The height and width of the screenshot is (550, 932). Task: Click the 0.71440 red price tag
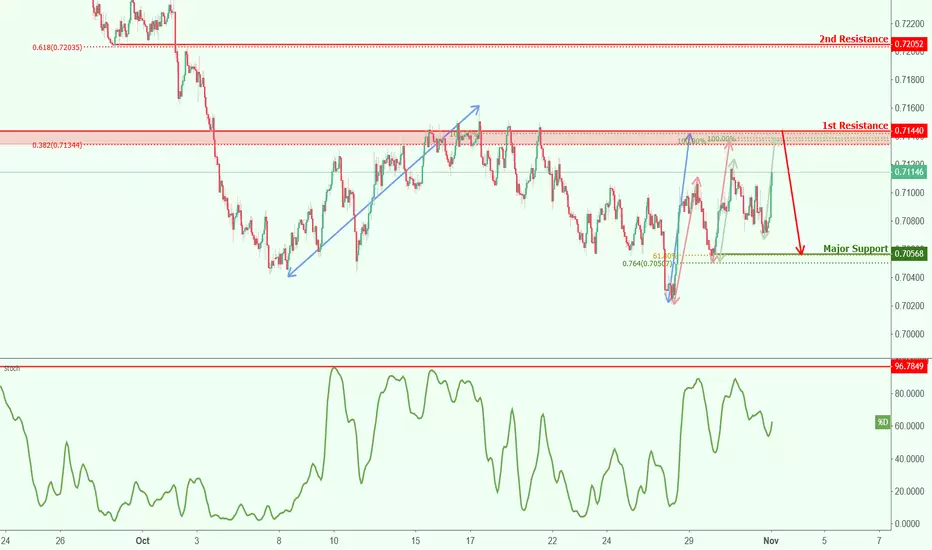pos(909,131)
